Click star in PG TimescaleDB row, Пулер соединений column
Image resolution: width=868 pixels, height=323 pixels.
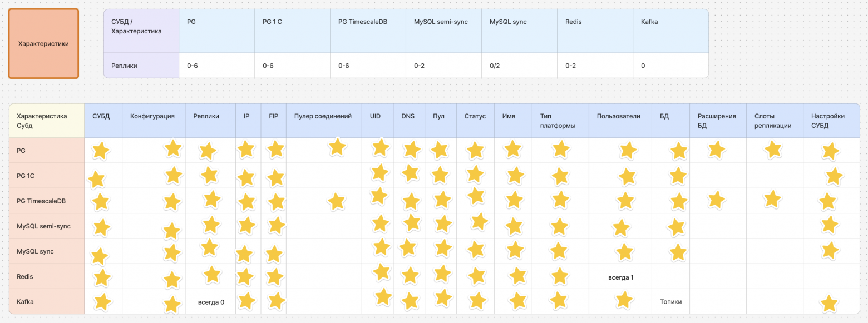336,201
